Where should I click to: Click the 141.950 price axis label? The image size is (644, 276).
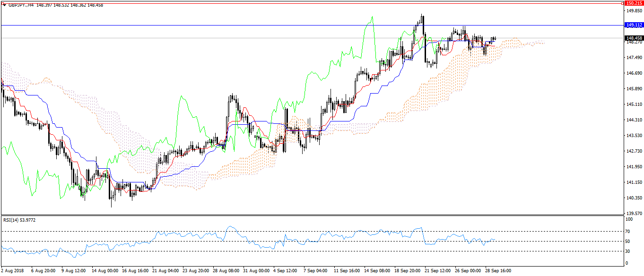click(x=634, y=167)
